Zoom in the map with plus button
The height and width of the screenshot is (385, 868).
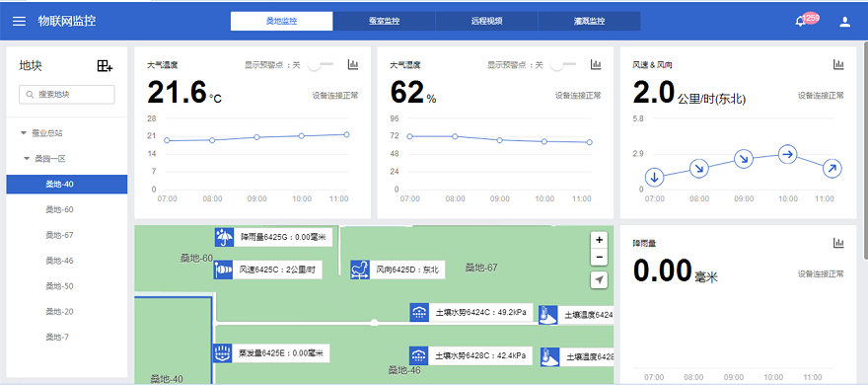[x=599, y=240]
